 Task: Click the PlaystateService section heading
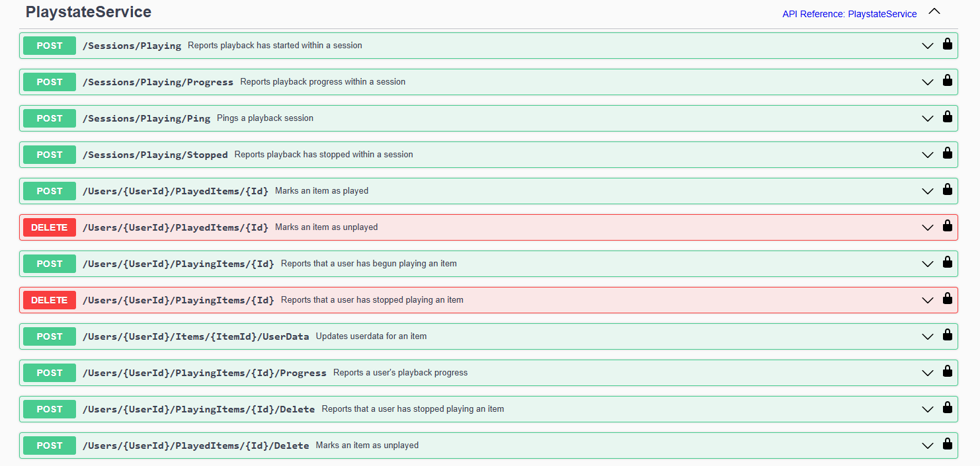(89, 12)
